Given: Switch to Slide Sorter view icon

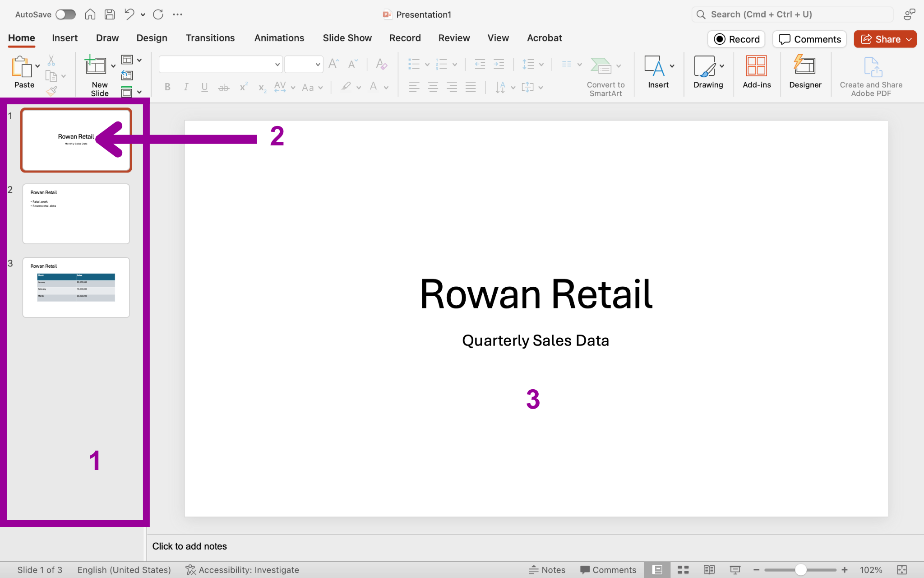Looking at the screenshot, I should coord(684,570).
